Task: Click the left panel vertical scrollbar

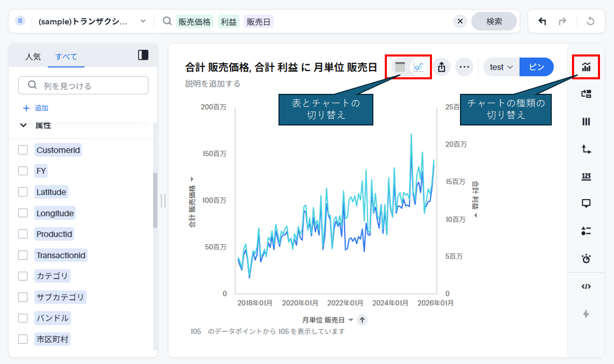Action: tap(155, 200)
